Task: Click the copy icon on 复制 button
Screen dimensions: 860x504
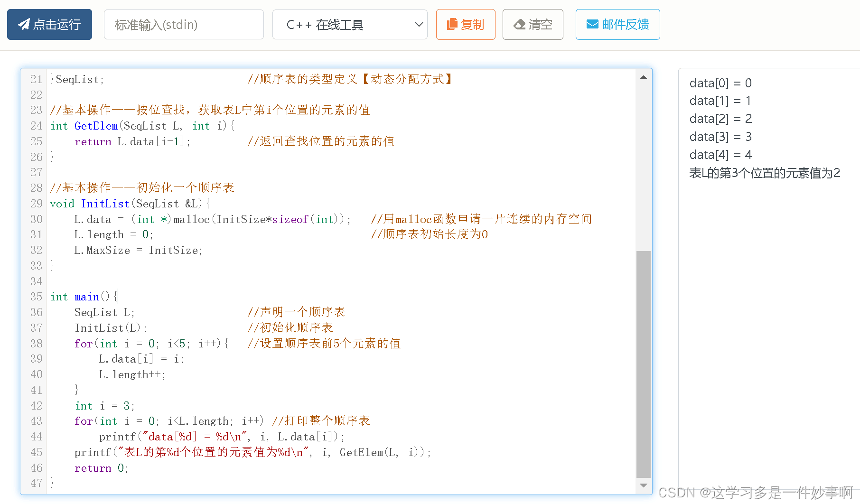Action: [x=452, y=24]
